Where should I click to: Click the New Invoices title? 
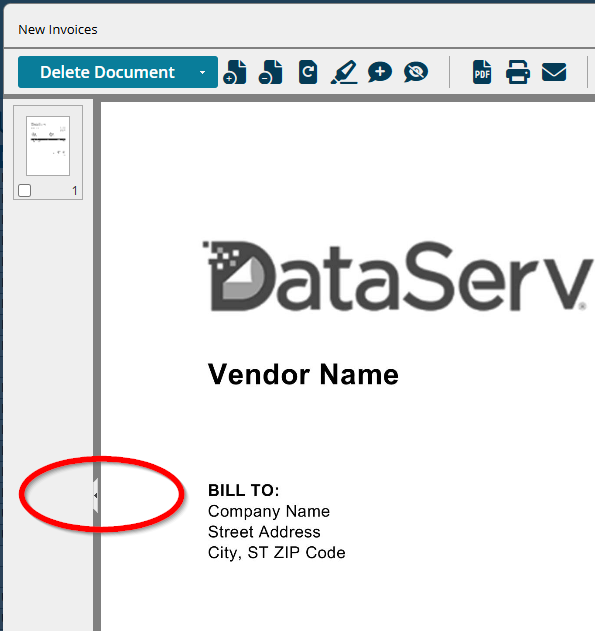(x=58, y=30)
